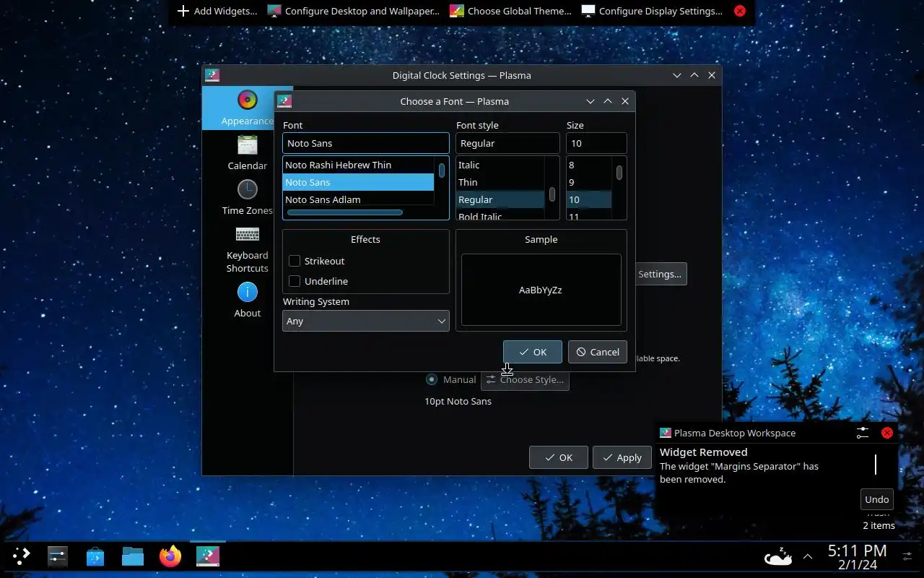Click Choose Style button in clock settings
This screenshot has width=924, height=578.
pyautogui.click(x=525, y=379)
